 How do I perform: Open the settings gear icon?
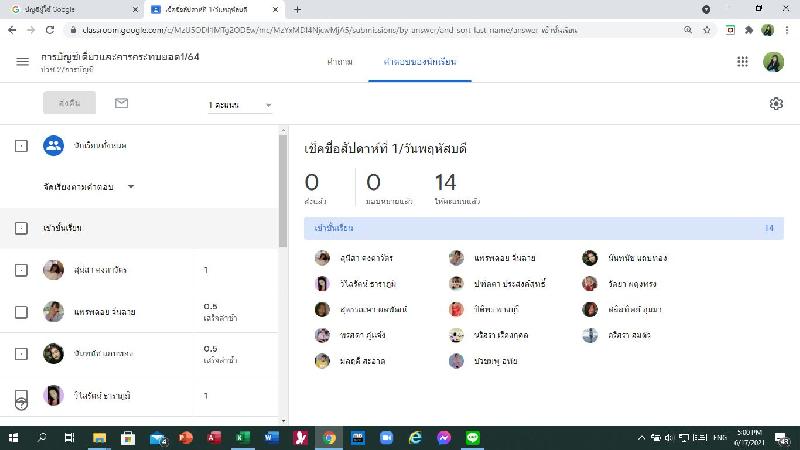[776, 104]
